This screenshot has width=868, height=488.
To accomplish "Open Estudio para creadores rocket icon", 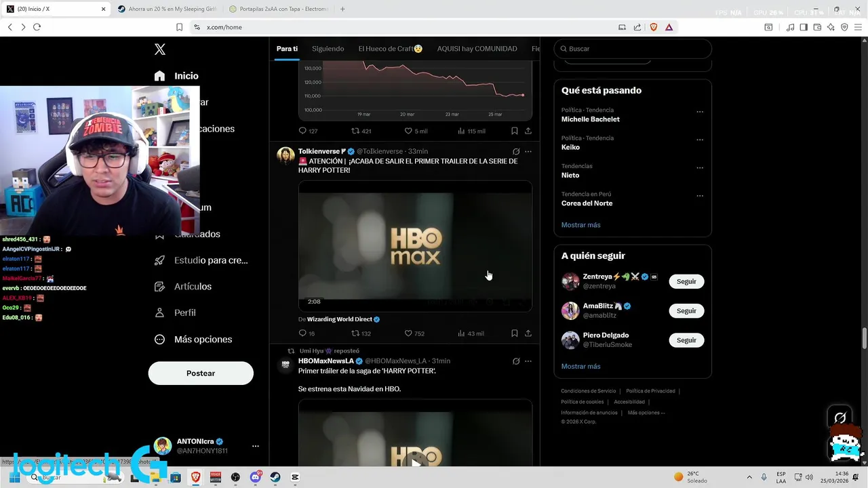I will tap(159, 260).
